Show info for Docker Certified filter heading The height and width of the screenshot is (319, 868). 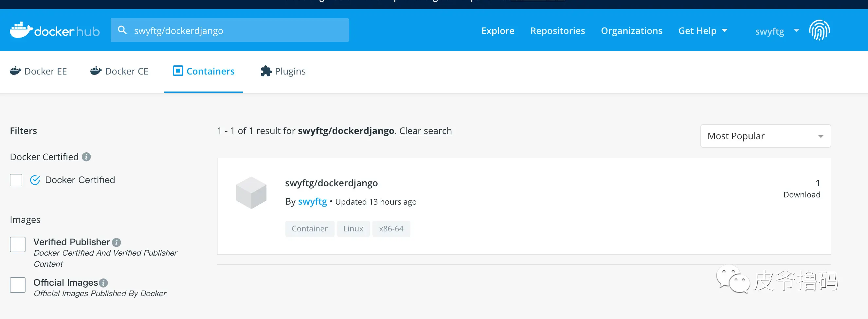[x=86, y=157]
